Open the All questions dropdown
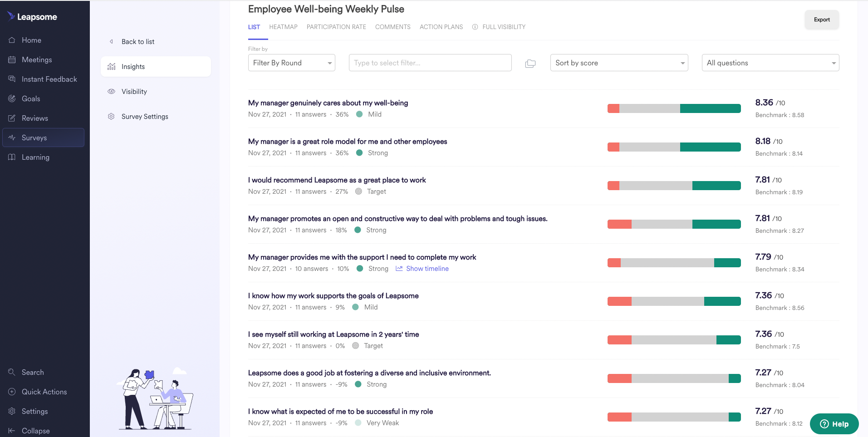The width and height of the screenshot is (868, 437). 770,63
